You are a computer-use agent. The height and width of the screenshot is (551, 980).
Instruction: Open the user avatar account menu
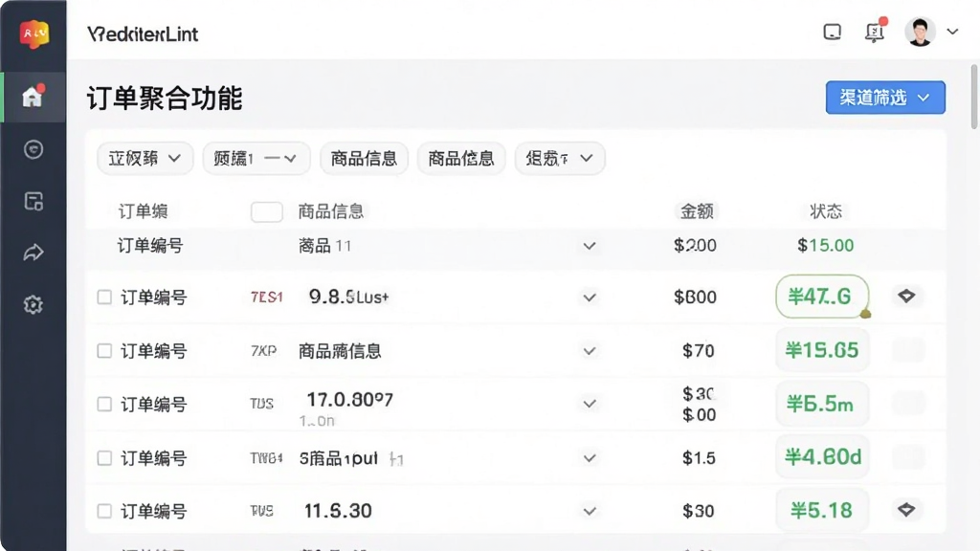tap(920, 32)
